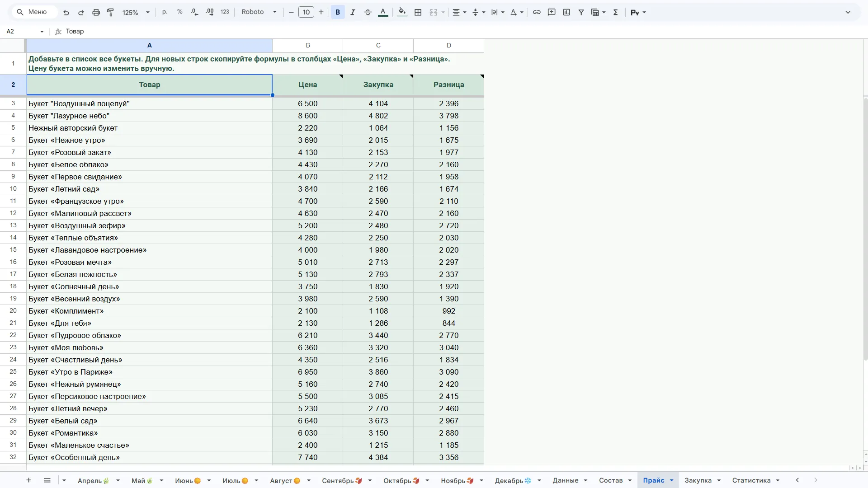Switch to the Данные sheet tab
This screenshot has height=488, width=868.
tap(565, 480)
